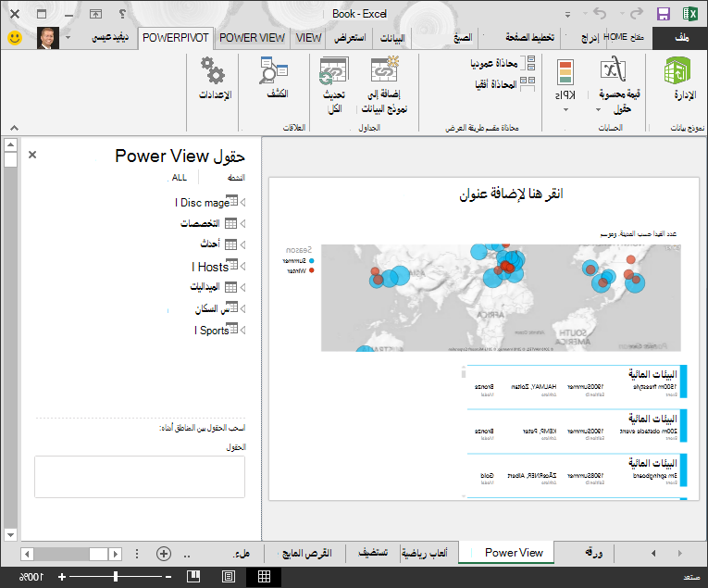Screen dimensions: 708x588
Task: Expand the Sports table in the field list
Action: [x=242, y=331]
